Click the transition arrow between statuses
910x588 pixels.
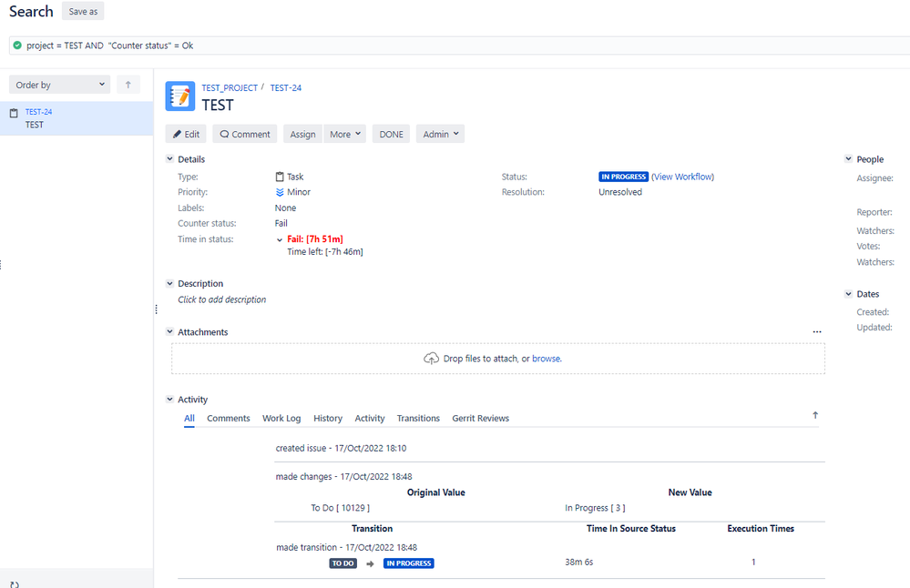pos(370,563)
